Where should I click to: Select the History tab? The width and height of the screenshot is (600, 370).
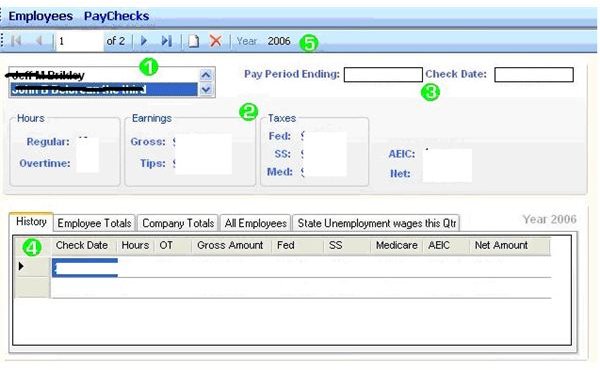coord(31,222)
